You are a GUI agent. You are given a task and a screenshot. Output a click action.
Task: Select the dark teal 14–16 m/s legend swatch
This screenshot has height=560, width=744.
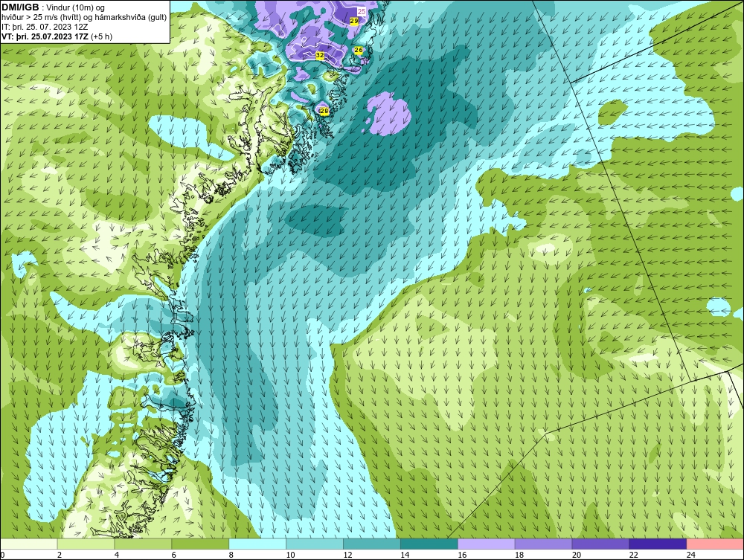point(429,544)
